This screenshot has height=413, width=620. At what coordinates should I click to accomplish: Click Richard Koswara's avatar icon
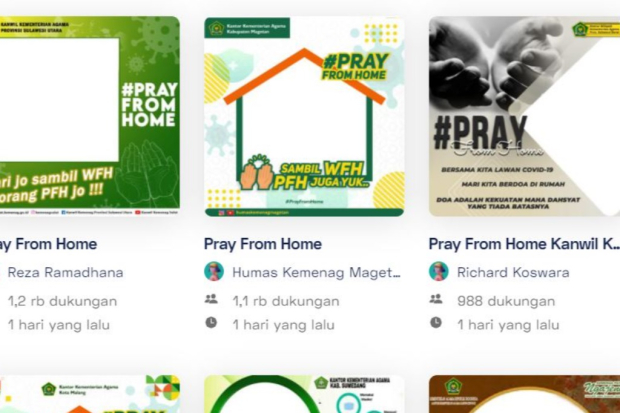pyautogui.click(x=439, y=271)
